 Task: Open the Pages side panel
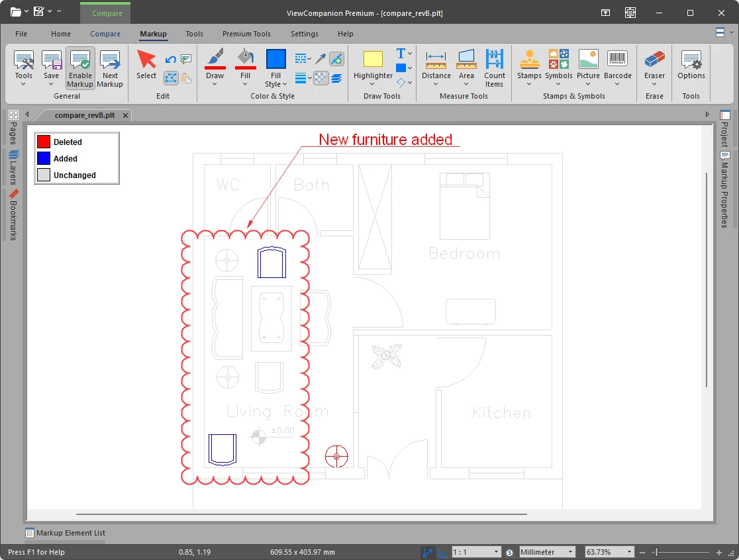point(13,127)
